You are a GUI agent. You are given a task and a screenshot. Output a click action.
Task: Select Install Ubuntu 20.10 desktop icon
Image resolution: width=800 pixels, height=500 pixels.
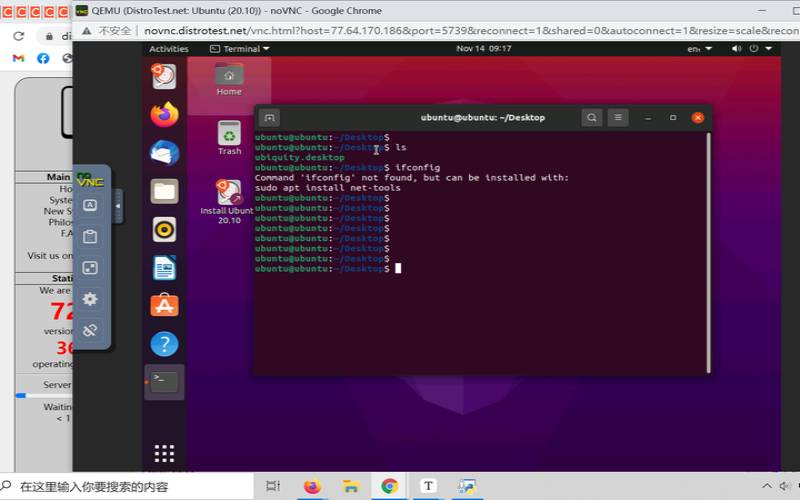pyautogui.click(x=228, y=202)
